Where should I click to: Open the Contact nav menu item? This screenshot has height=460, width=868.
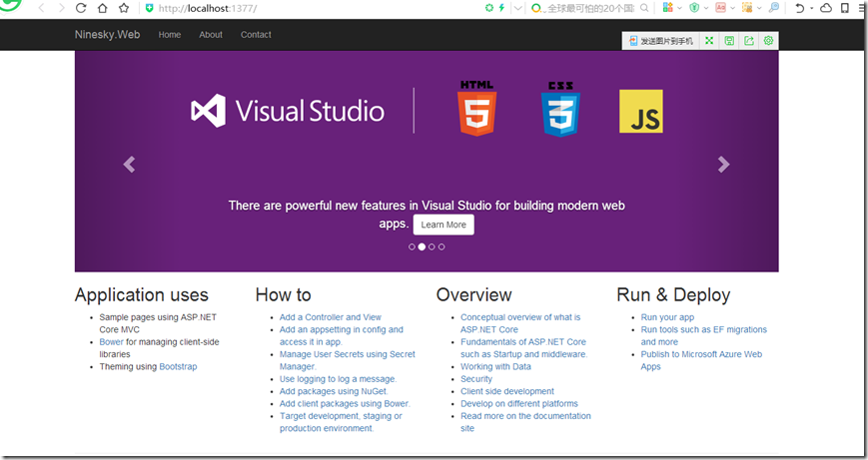[x=256, y=34]
